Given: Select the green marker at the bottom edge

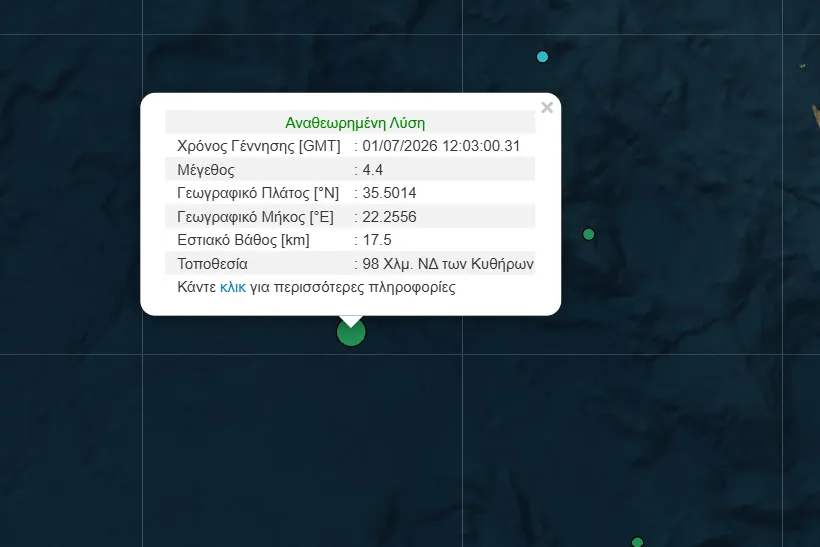Looking at the screenshot, I should click(x=637, y=542).
